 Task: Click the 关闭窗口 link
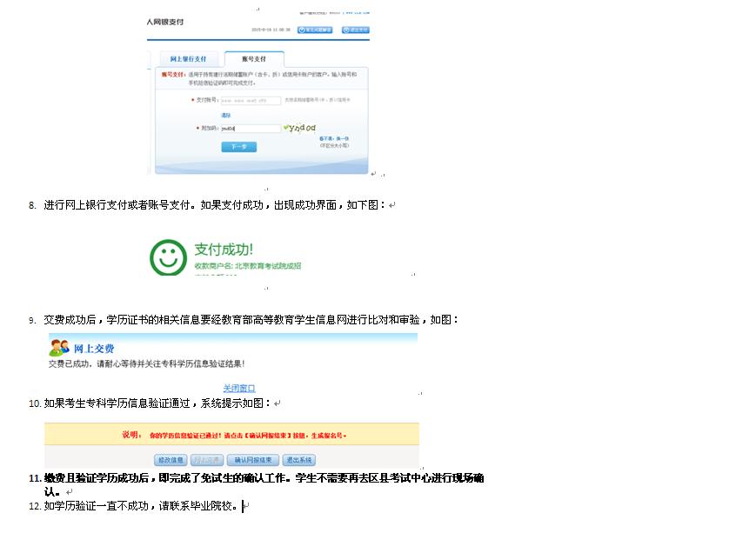tap(239, 388)
